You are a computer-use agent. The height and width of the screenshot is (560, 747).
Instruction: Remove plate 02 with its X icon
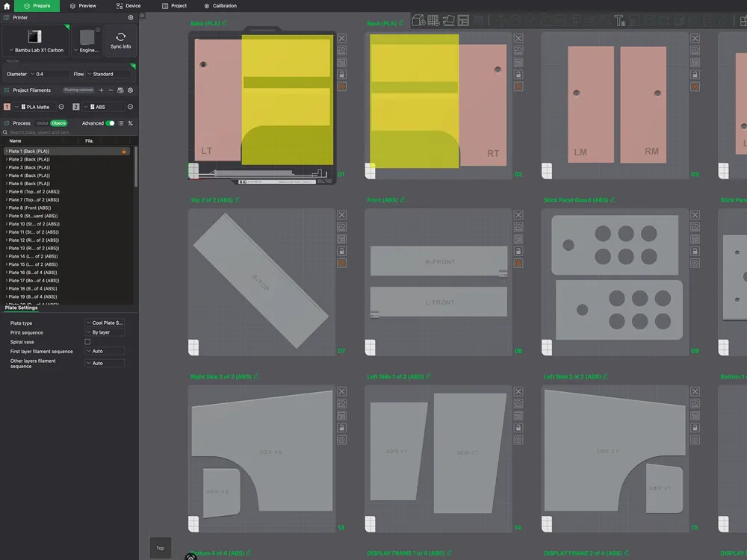tap(518, 38)
